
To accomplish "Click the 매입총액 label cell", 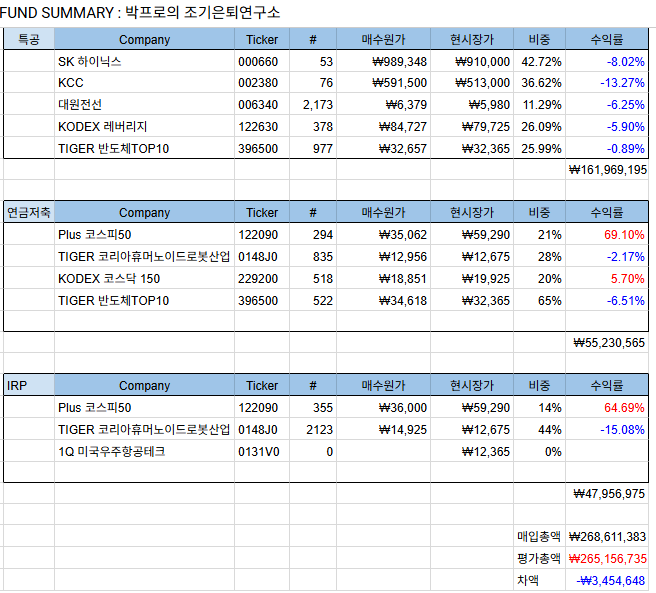I will (540, 536).
